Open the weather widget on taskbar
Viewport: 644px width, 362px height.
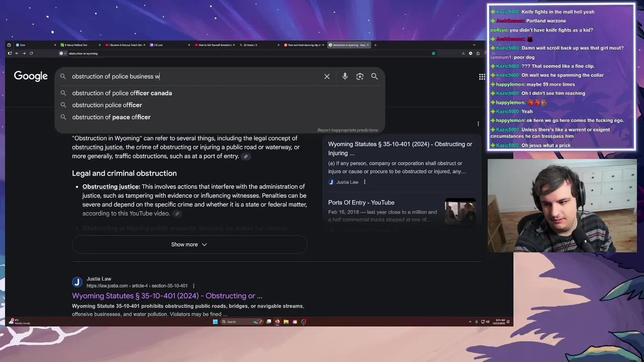coord(19,322)
